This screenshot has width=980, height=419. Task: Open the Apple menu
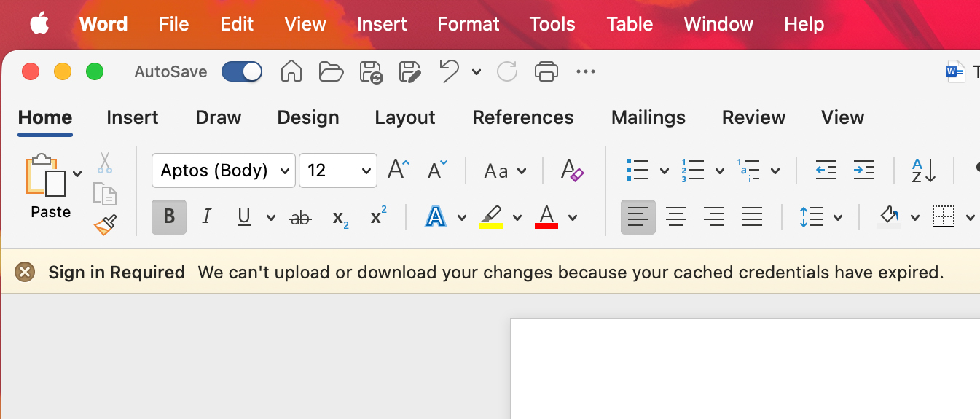pyautogui.click(x=40, y=23)
